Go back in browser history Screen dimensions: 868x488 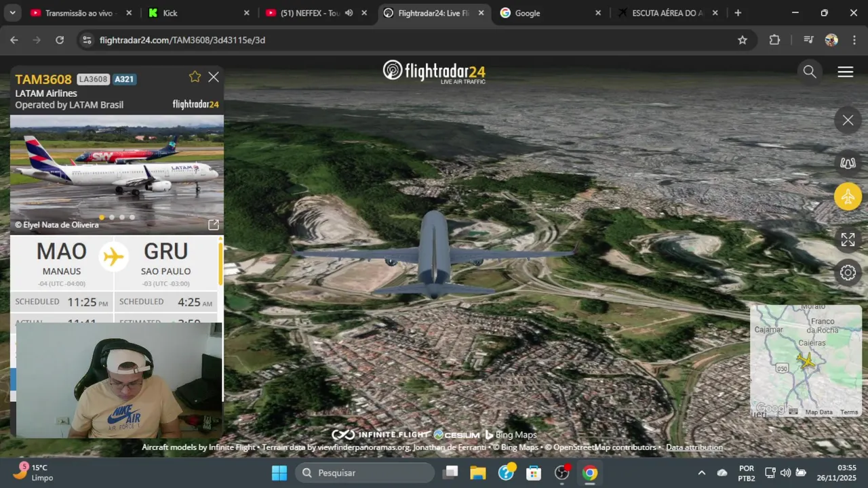pos(14,40)
